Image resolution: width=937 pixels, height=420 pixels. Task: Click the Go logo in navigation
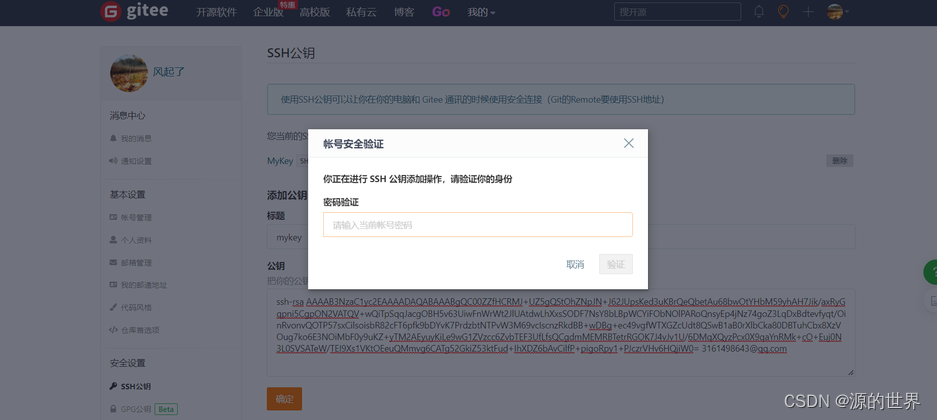(x=441, y=12)
